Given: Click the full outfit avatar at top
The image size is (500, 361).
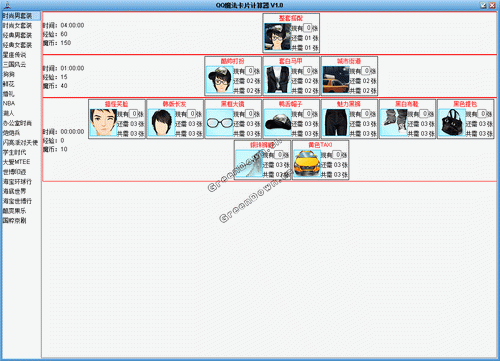Looking at the screenshot, I should [278, 37].
